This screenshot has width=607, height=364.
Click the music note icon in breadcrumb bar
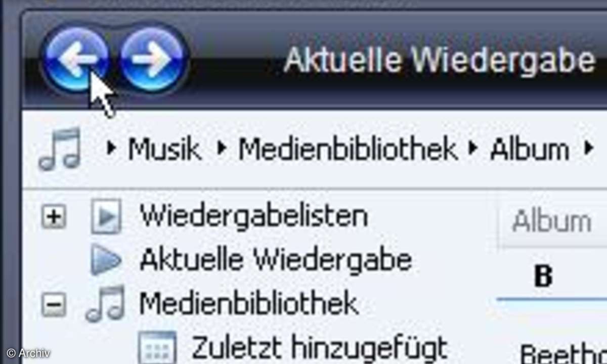[x=60, y=149]
